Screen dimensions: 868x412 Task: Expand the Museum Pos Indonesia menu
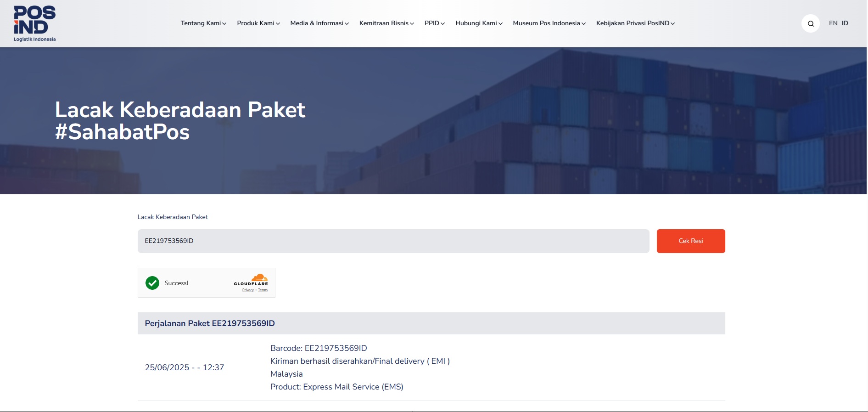pyautogui.click(x=549, y=23)
